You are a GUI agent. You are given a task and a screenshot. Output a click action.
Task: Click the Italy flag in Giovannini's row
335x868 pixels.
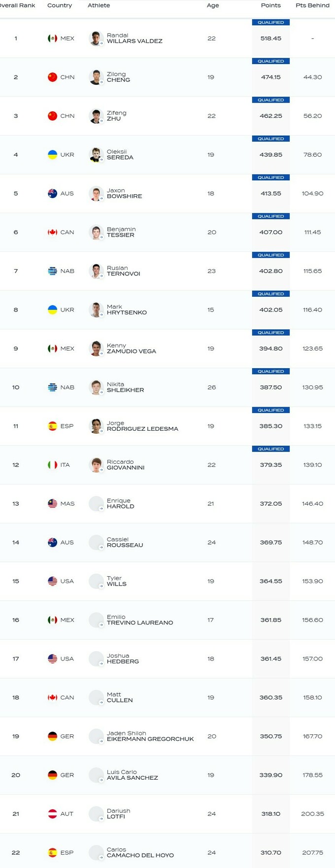click(x=52, y=465)
